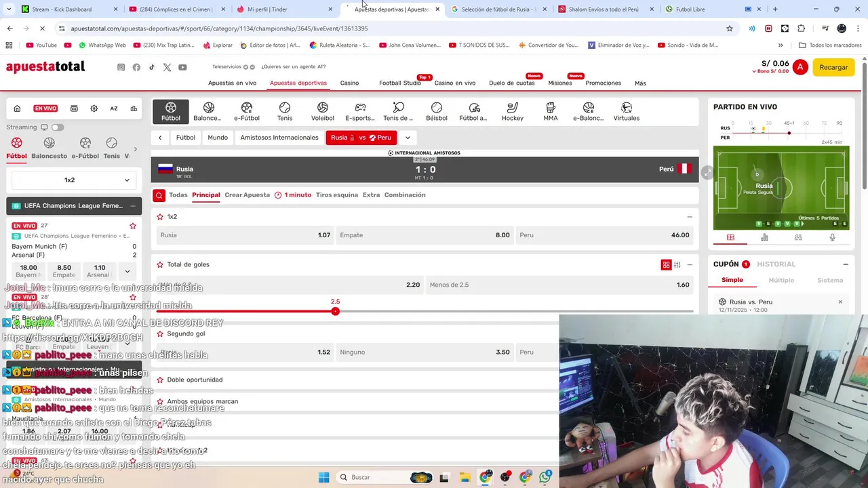Favorite Segundo gol market star

(x=160, y=334)
